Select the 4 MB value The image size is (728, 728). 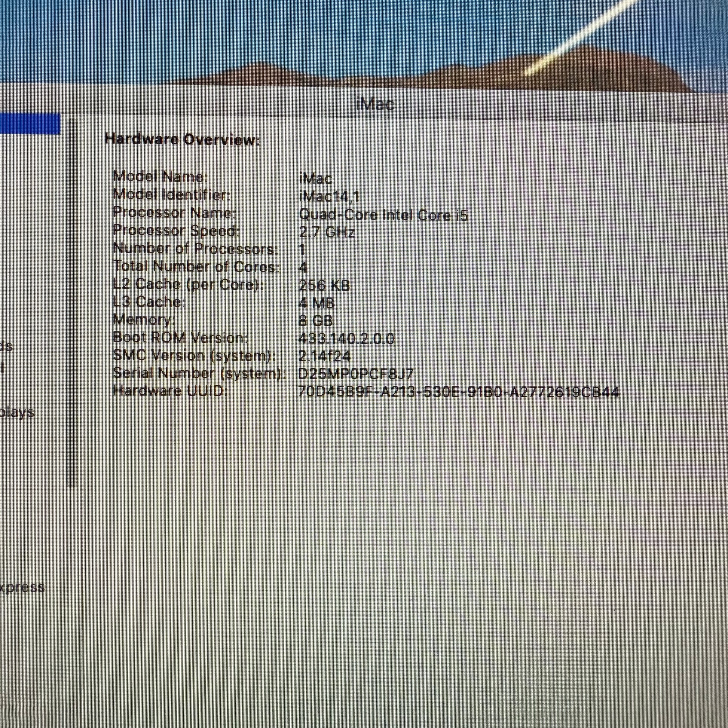click(x=316, y=303)
